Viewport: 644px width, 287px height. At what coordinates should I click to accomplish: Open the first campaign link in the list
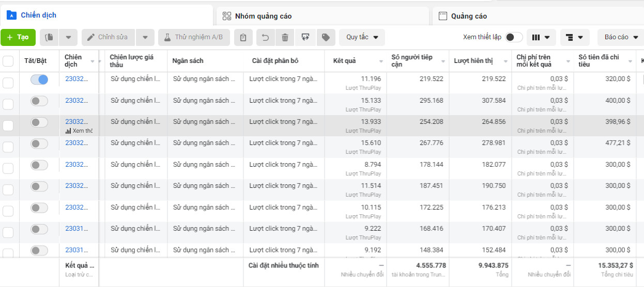click(x=76, y=79)
